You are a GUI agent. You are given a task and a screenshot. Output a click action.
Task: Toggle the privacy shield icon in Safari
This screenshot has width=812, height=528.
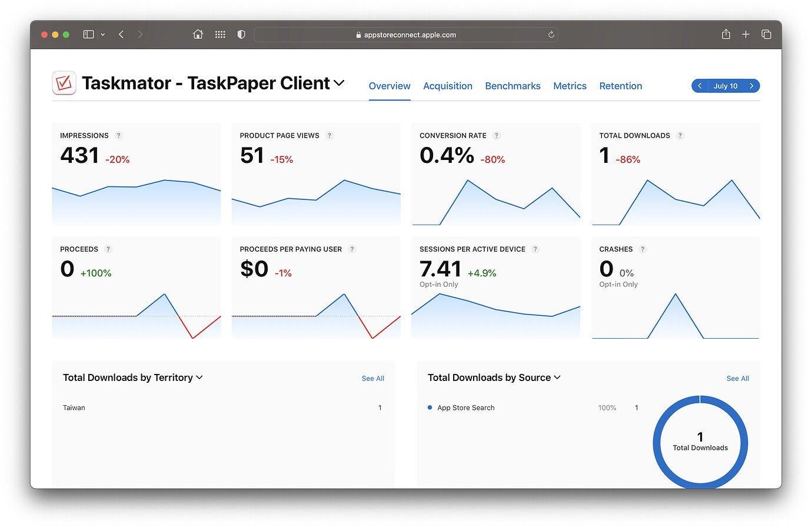[x=241, y=34]
